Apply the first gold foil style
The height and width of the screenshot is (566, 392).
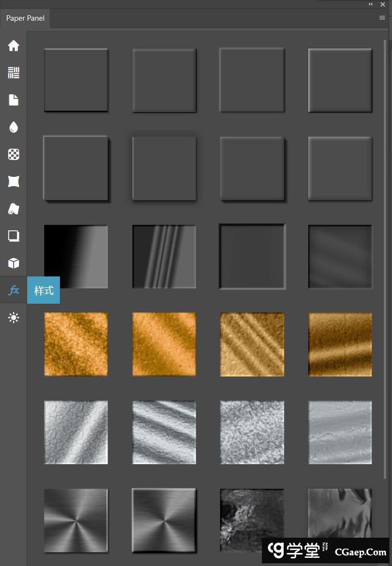click(76, 344)
